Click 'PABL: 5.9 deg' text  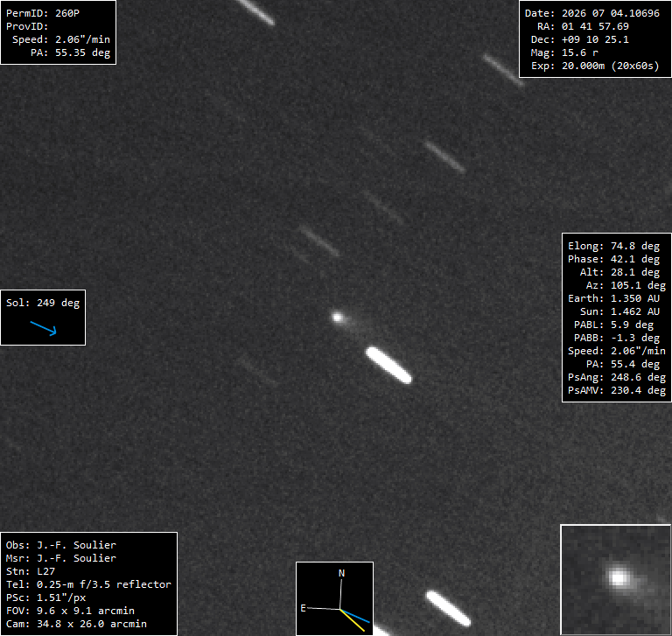click(613, 325)
